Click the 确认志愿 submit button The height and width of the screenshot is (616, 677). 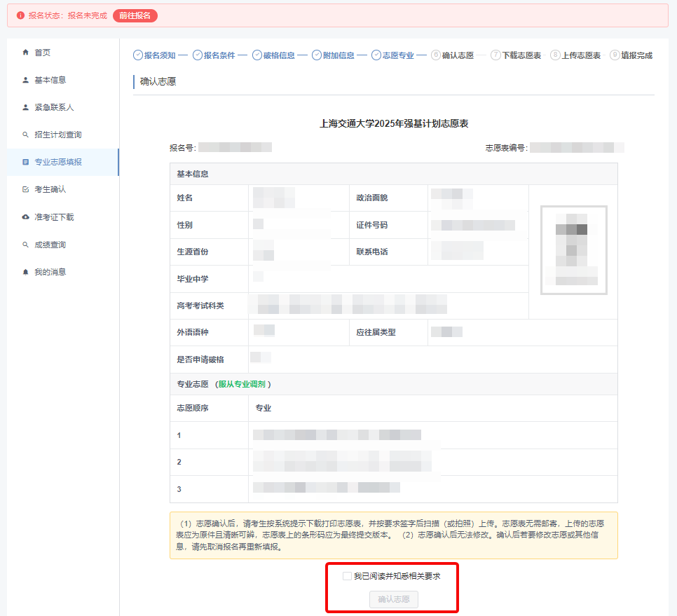[x=394, y=599]
